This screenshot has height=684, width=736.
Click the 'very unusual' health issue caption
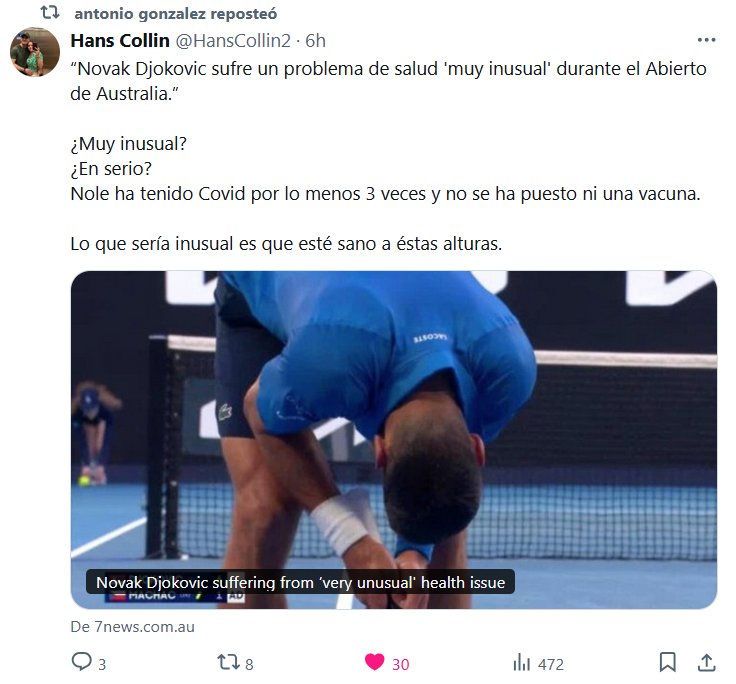(300, 583)
